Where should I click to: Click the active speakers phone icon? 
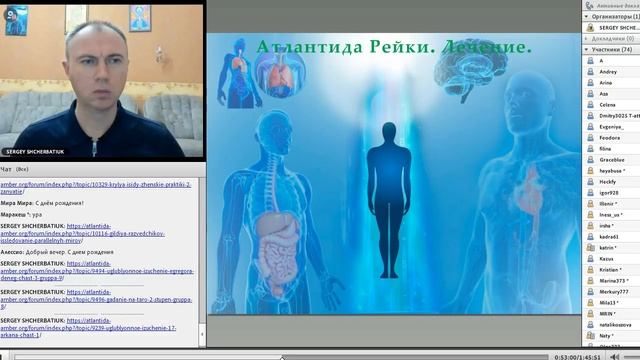click(589, 6)
